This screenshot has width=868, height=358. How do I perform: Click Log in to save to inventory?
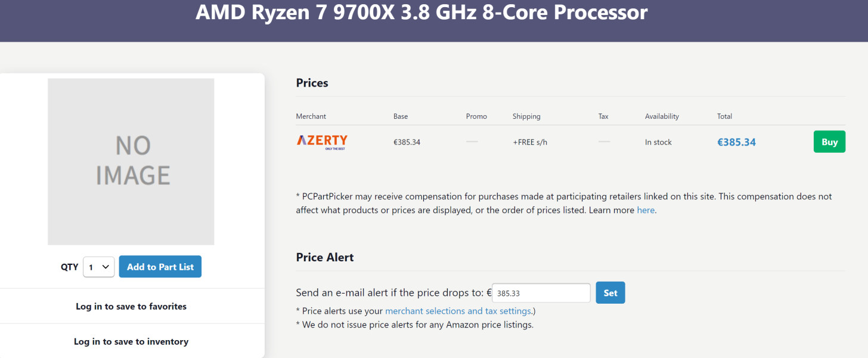pos(132,341)
